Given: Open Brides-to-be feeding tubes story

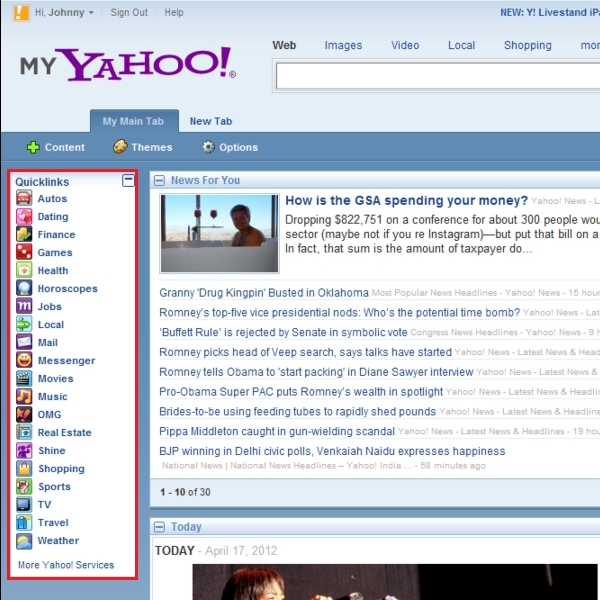Looking at the screenshot, I should pos(297,411).
